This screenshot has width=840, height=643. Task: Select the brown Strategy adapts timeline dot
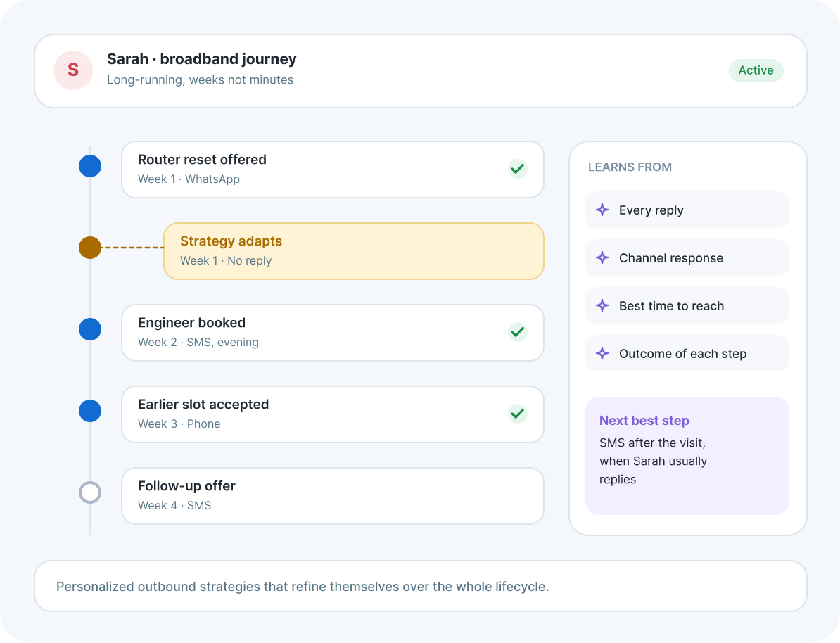tap(90, 248)
